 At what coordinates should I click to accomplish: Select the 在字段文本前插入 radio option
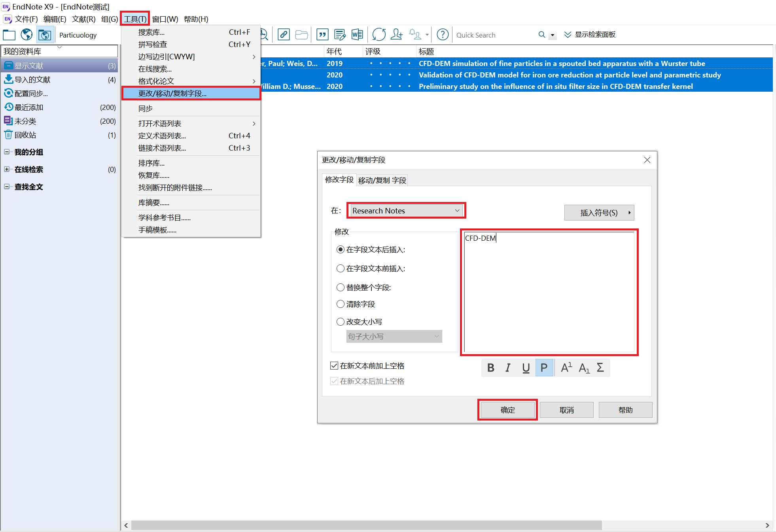[x=340, y=268]
